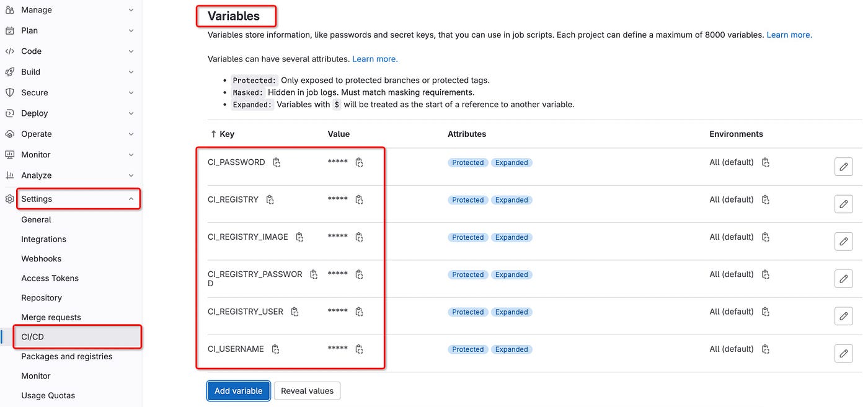868x407 pixels.
Task: Copy environment scope for CI_PASSWORD
Action: (x=766, y=162)
